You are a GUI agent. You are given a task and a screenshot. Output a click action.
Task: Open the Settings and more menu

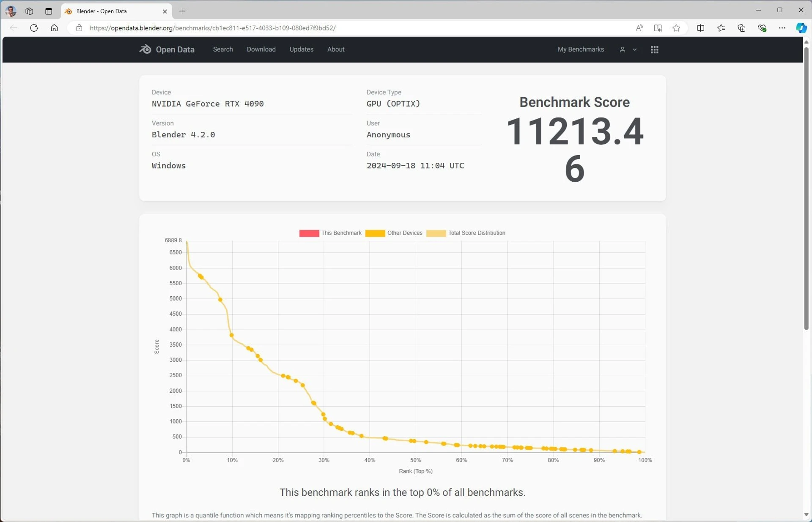pyautogui.click(x=782, y=28)
